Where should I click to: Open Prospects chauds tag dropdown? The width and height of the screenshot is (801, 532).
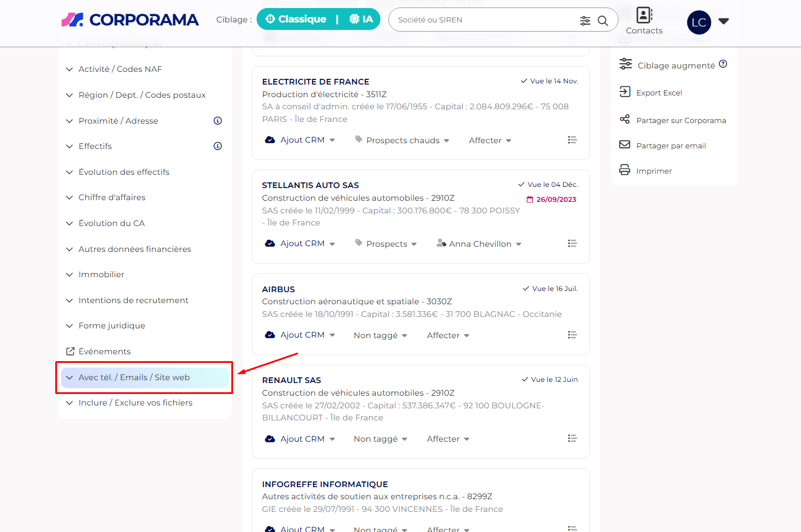click(402, 140)
